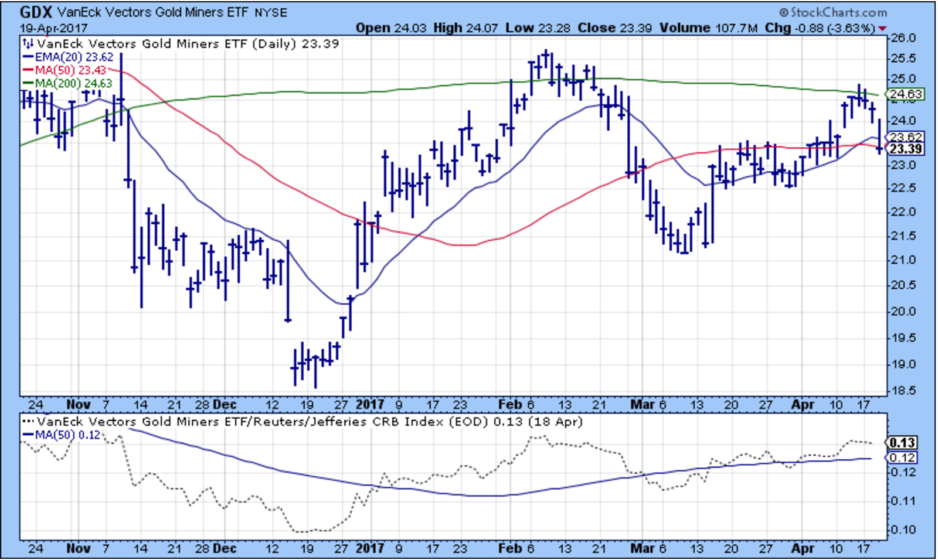Viewport: 938px width, 560px height.
Task: Click the "(Daily) 23.39" price legend text
Action: tap(295, 43)
